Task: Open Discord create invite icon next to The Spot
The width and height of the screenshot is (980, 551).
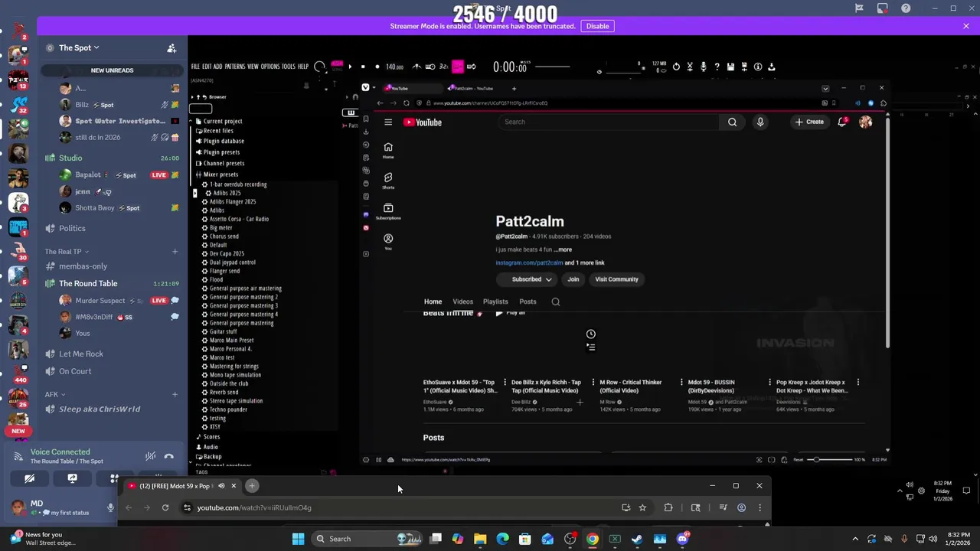Action: tap(171, 48)
